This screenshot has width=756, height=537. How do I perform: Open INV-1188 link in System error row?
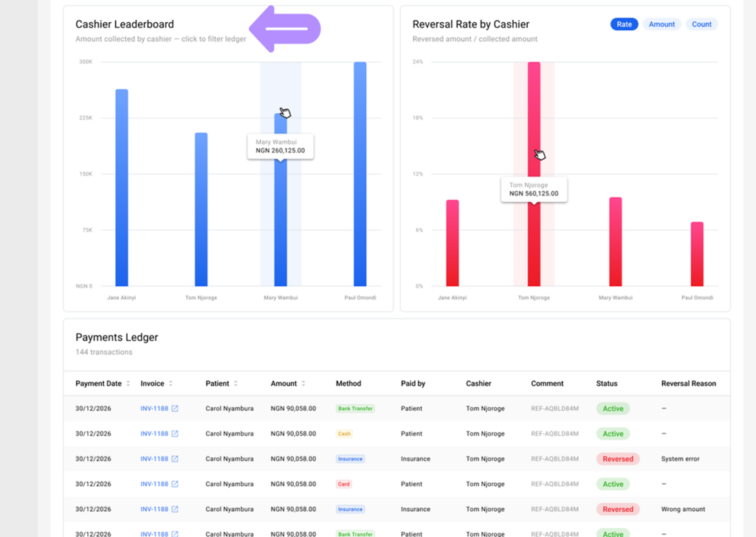[x=154, y=459]
